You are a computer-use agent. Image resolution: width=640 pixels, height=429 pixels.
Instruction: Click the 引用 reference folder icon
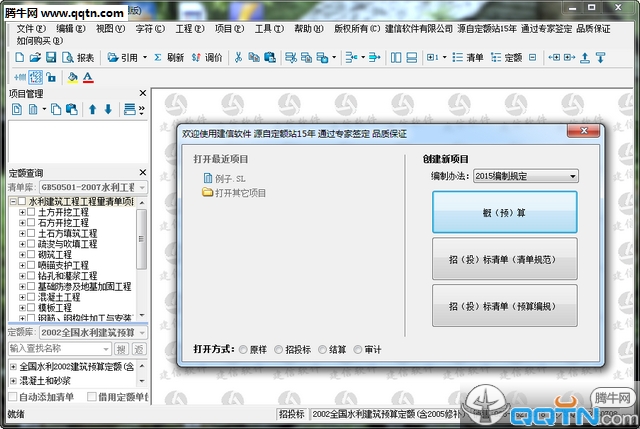pyautogui.click(x=113, y=58)
